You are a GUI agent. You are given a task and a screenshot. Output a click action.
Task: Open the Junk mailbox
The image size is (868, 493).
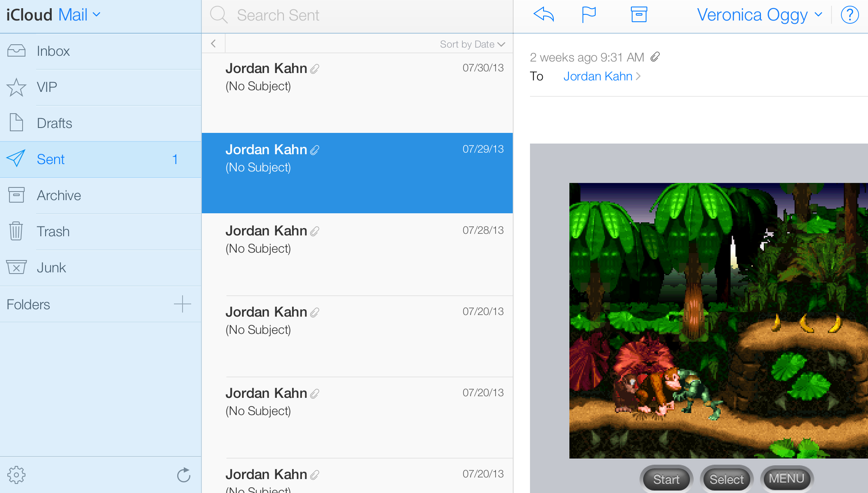point(51,267)
